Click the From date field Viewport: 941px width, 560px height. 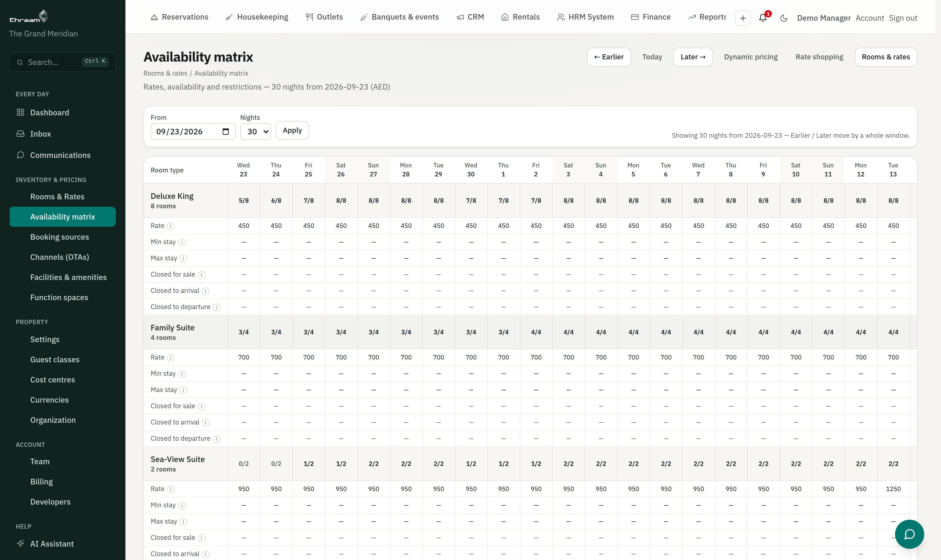193,131
